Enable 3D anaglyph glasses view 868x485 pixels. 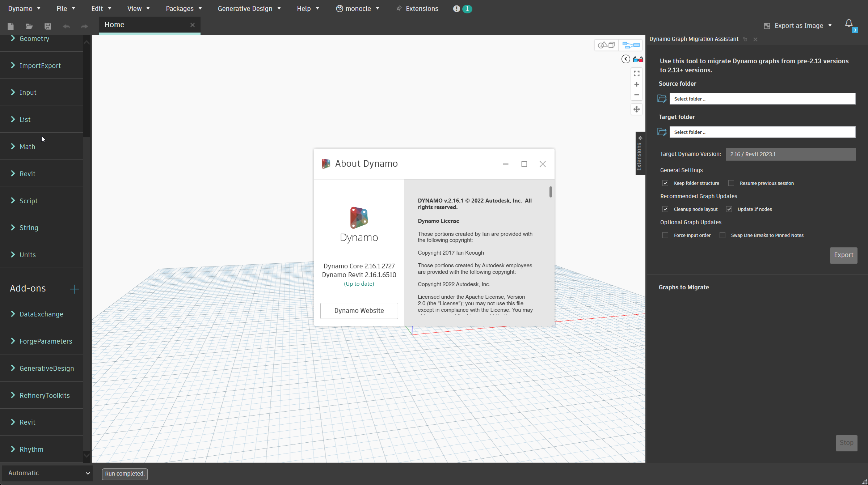point(638,59)
